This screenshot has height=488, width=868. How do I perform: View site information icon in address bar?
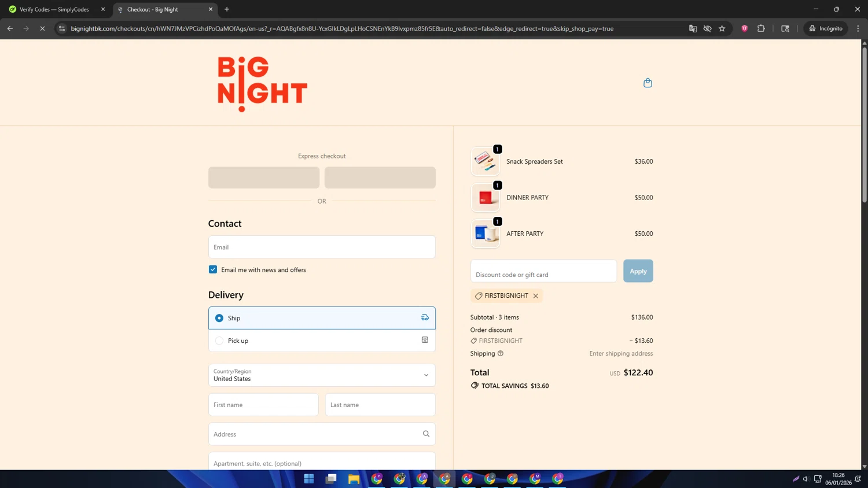(62, 28)
